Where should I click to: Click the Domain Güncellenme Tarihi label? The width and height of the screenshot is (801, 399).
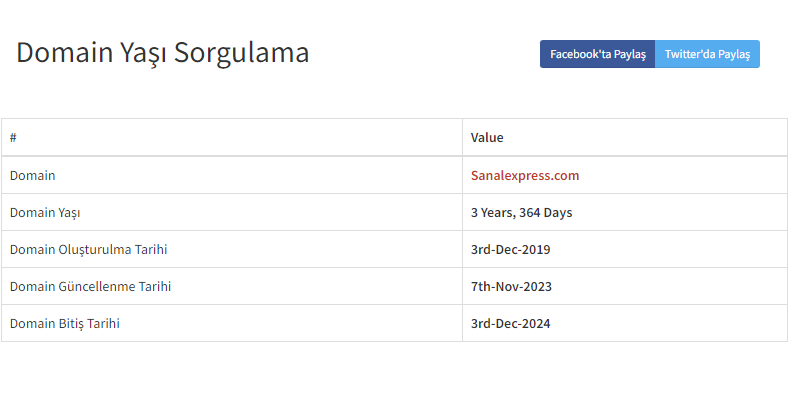90,286
